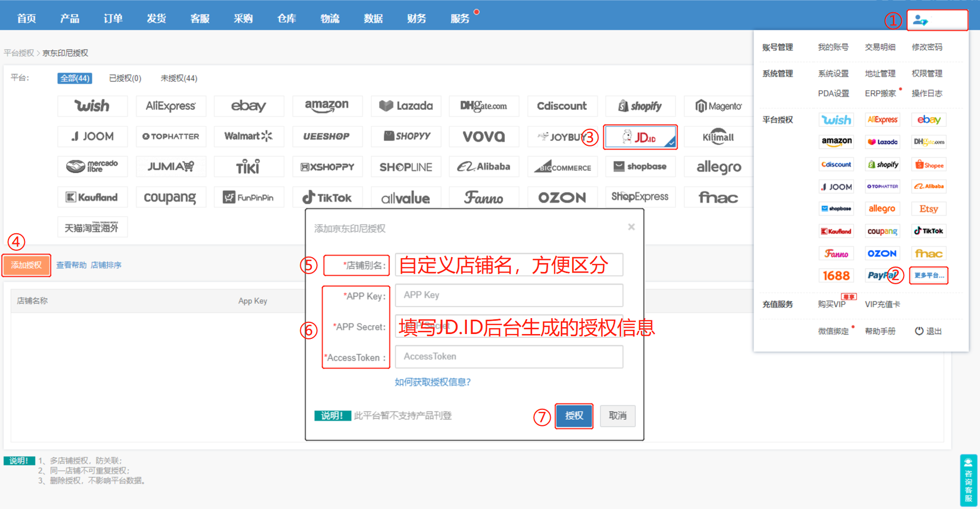Open Shopee in account menu platform list

[929, 164]
